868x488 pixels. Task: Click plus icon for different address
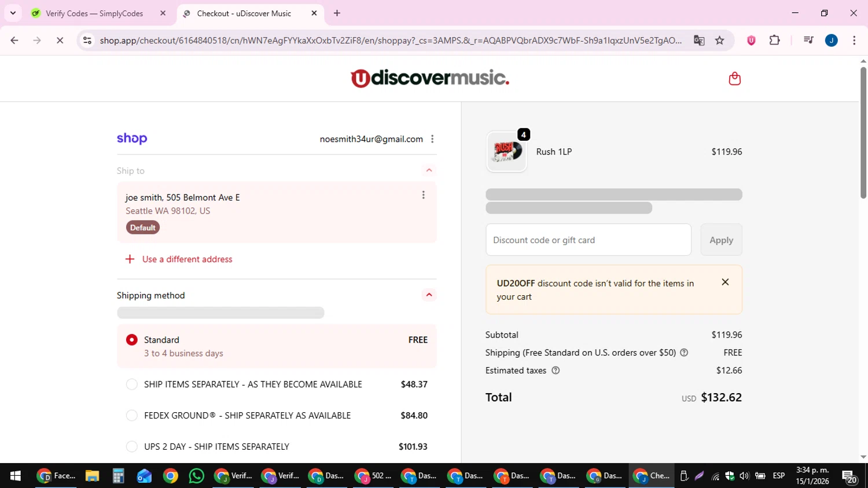(x=130, y=259)
